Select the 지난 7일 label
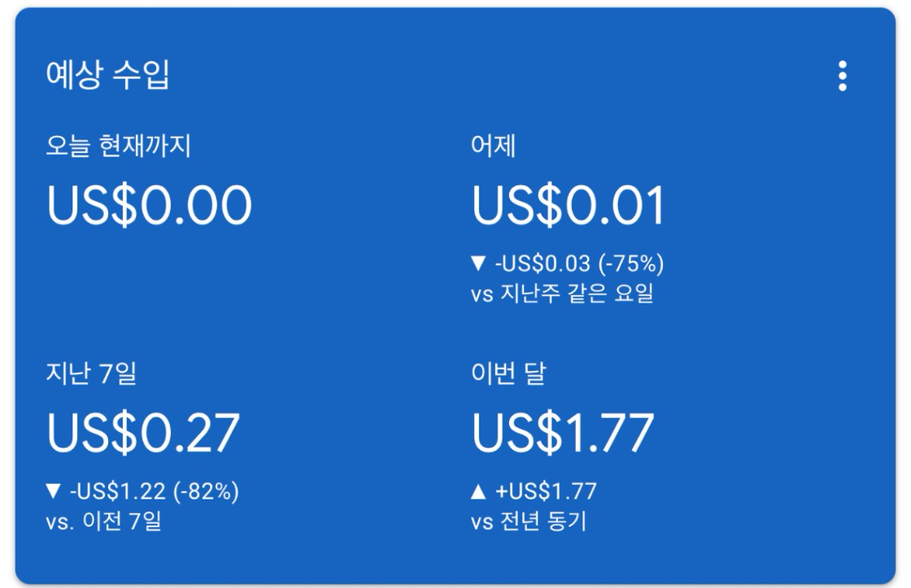This screenshot has width=911, height=588. point(91,374)
